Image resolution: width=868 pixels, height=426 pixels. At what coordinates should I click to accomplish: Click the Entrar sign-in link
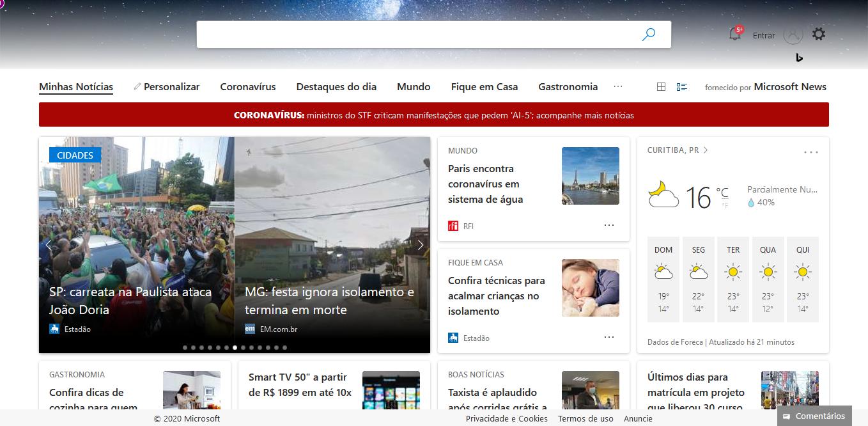coord(764,35)
